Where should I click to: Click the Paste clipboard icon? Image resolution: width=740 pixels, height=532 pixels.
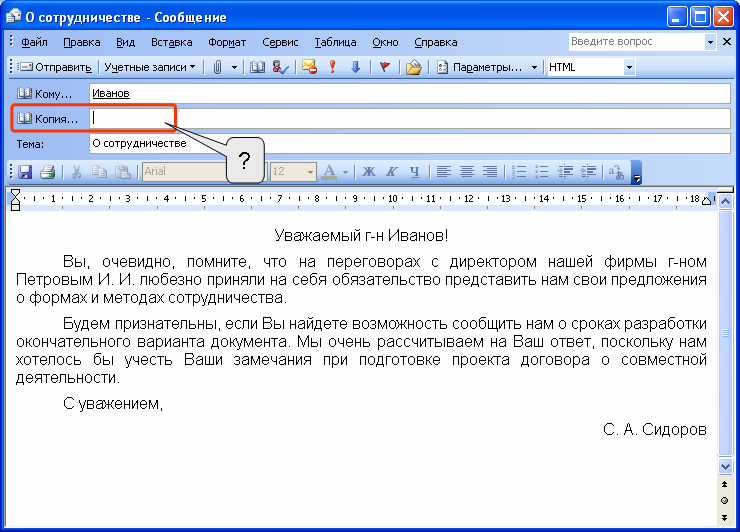click(x=123, y=172)
